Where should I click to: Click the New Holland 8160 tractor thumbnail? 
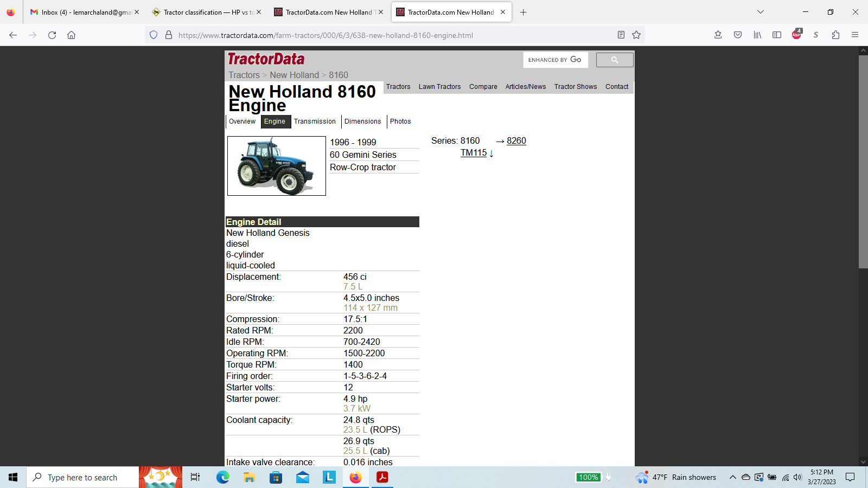pos(276,166)
